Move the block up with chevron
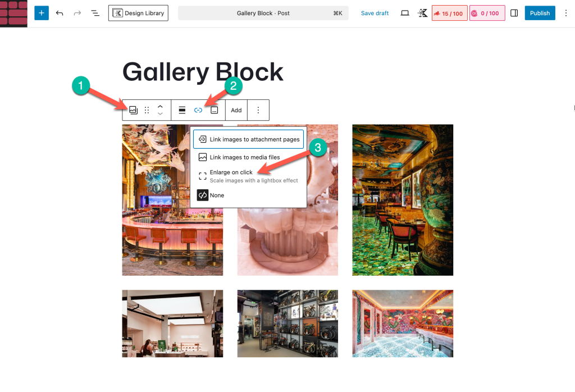This screenshot has height=392, width=575. (x=160, y=106)
